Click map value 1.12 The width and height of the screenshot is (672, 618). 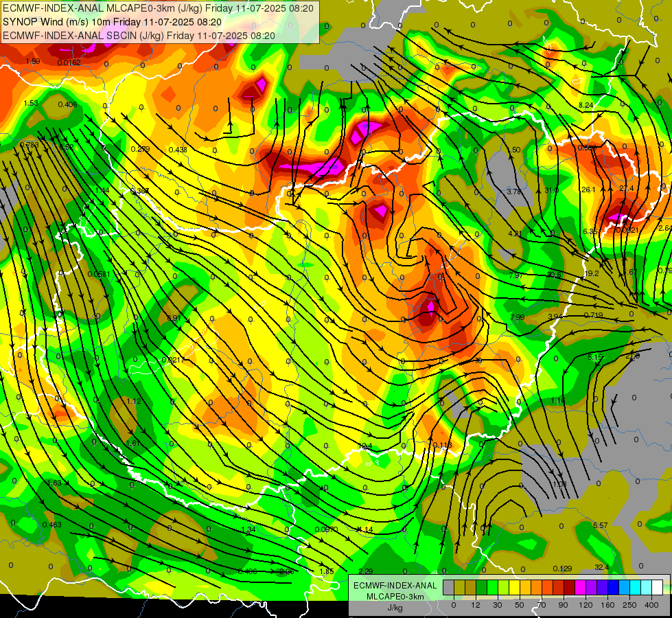tap(134, 401)
